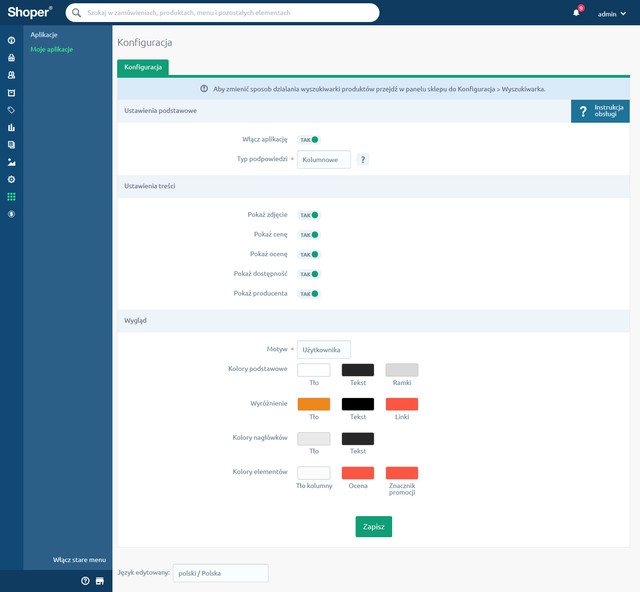Image resolution: width=640 pixels, height=592 pixels.
Task: Open Moje aplikacje in side menu
Action: (x=52, y=49)
